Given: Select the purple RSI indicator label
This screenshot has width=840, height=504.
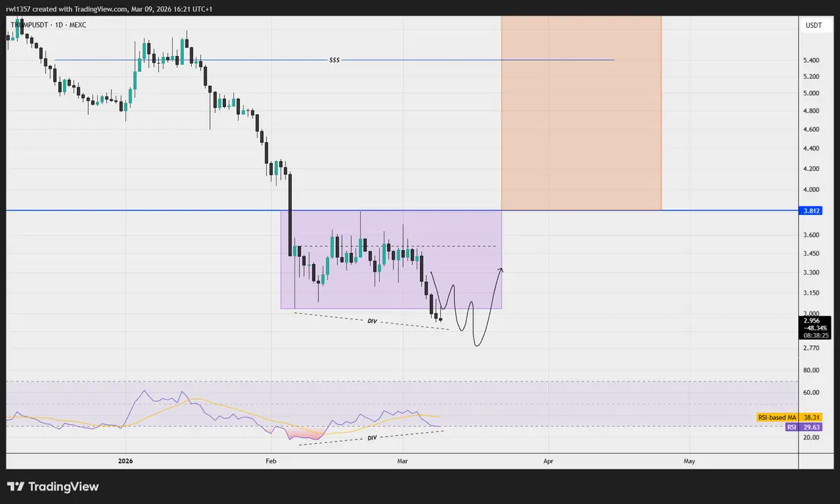Looking at the screenshot, I should pyautogui.click(x=791, y=426).
